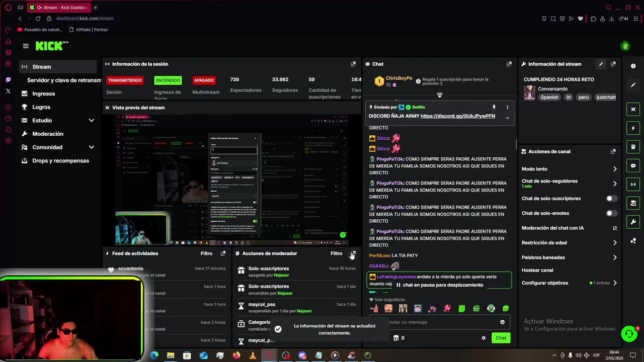The image size is (644, 362).
Task: Click the Stream - Kick Dashboard browser tab
Action: (x=59, y=8)
